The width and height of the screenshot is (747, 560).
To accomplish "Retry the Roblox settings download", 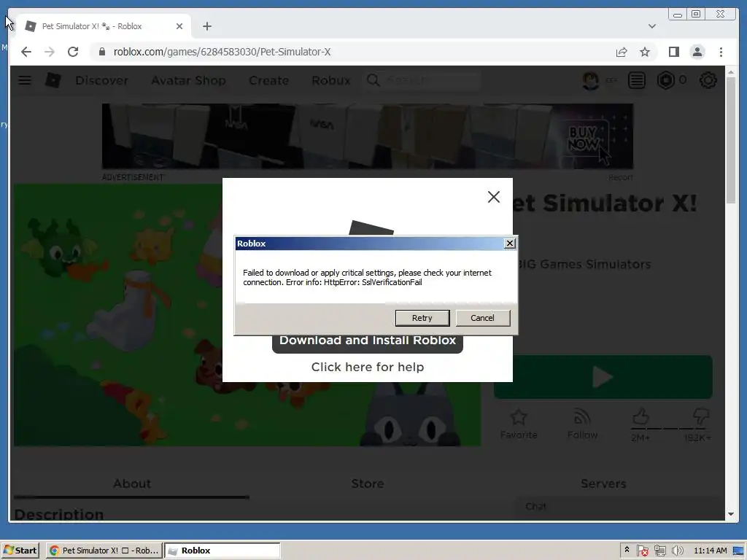I will (422, 318).
